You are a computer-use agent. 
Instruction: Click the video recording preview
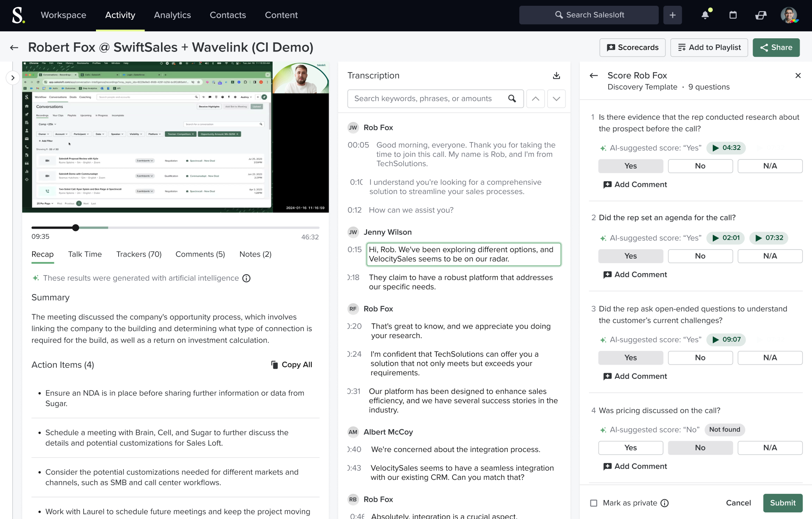click(x=175, y=137)
